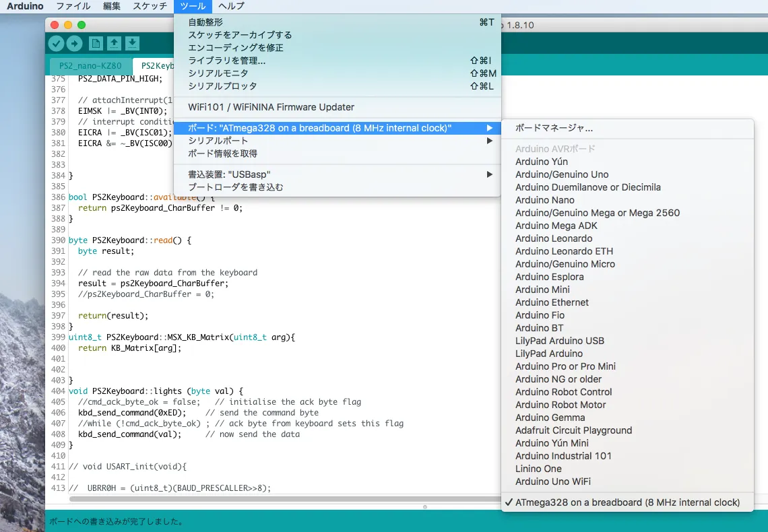Open the ツール menu
Viewport: 768px width, 532px height.
point(193,6)
